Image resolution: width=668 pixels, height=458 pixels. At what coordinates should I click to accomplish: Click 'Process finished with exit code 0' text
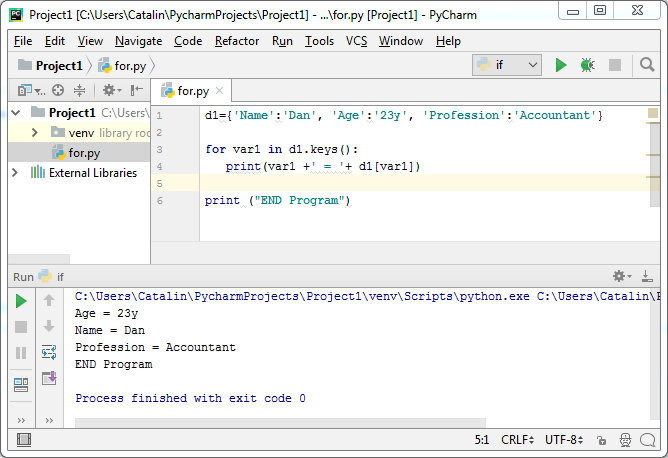(190, 398)
